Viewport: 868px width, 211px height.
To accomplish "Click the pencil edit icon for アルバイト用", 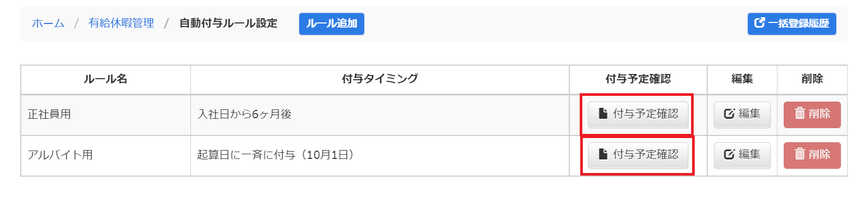I will point(729,154).
